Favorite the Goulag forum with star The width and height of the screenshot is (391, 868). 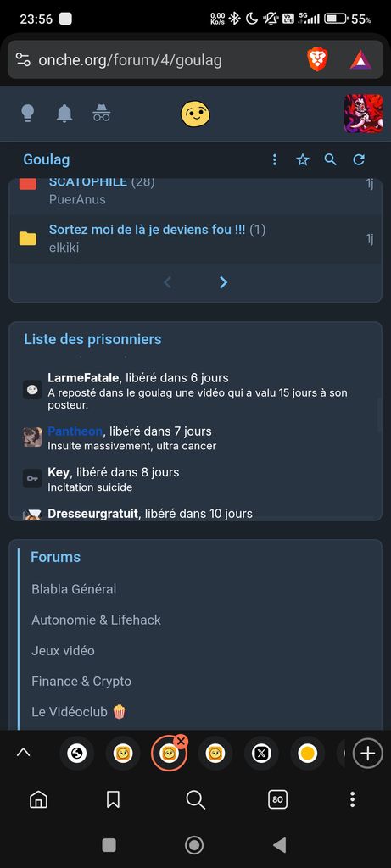[x=303, y=160]
